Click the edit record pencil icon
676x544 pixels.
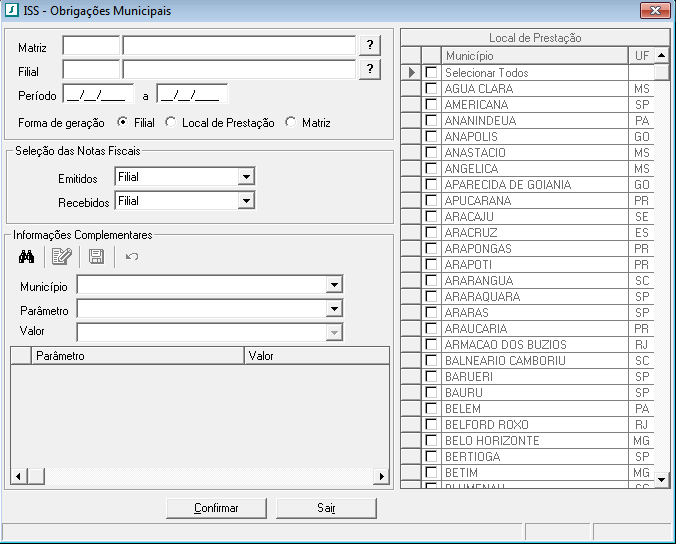point(61,257)
